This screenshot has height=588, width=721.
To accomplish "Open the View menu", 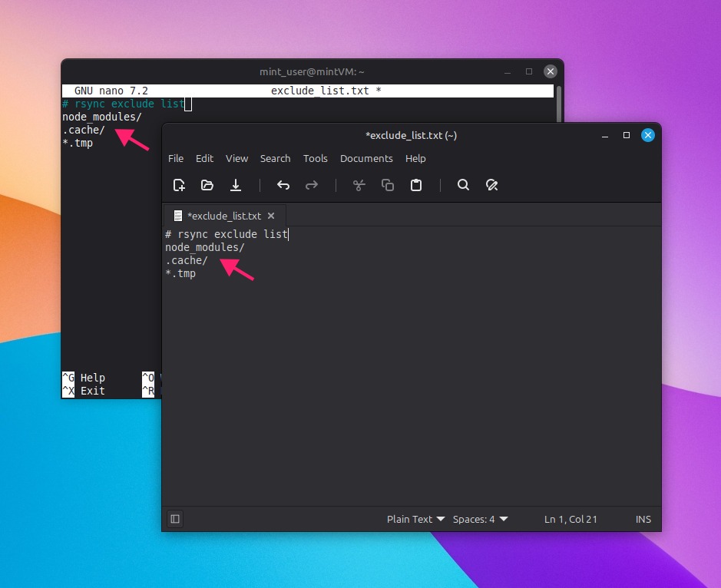I will coord(236,159).
